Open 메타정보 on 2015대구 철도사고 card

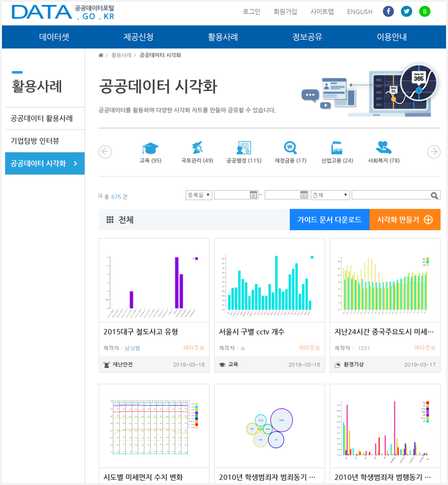(194, 348)
